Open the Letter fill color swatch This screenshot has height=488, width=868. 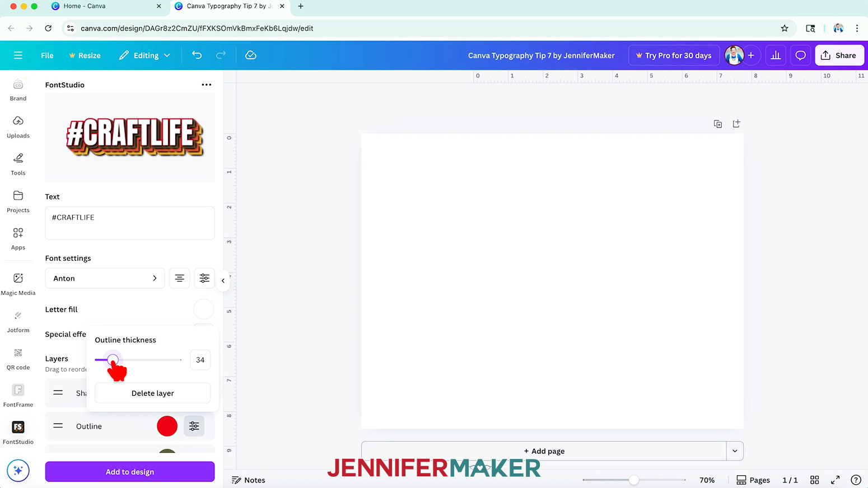click(203, 309)
